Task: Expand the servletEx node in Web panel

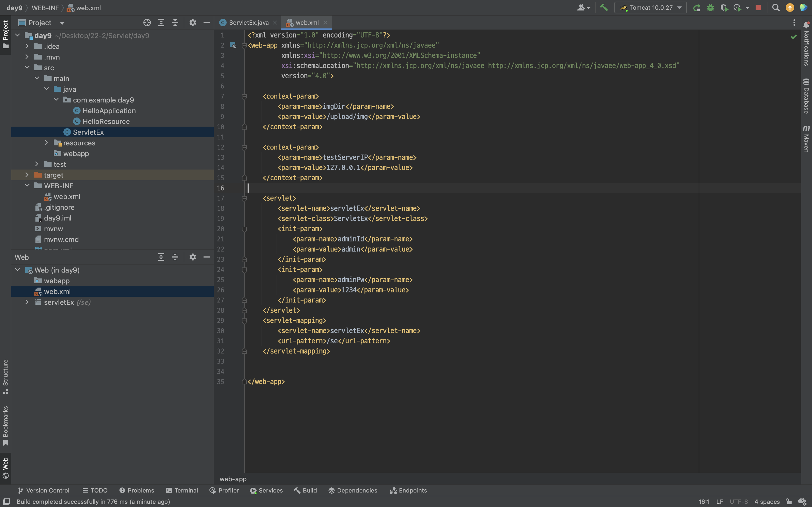Action: pyautogui.click(x=27, y=302)
